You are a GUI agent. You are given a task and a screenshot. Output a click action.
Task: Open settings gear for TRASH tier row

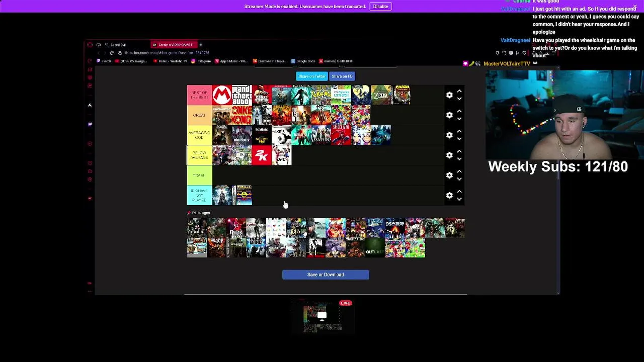click(449, 175)
